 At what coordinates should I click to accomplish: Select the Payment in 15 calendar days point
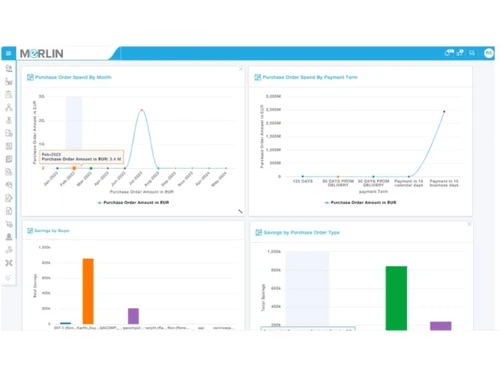coord(409,176)
